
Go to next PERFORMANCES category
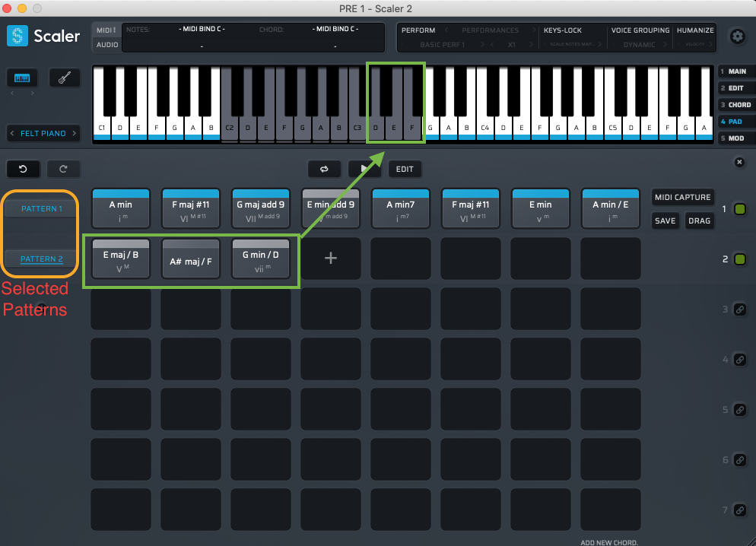[534, 30]
